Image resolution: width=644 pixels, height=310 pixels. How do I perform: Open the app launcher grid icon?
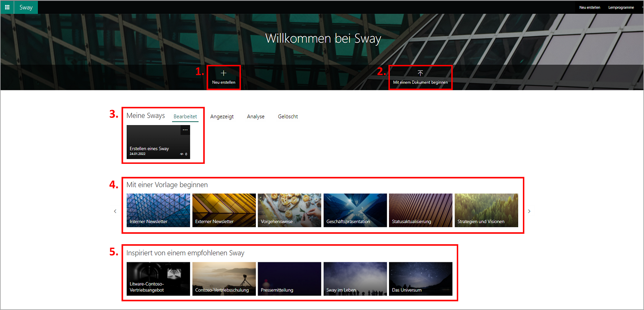tap(7, 7)
